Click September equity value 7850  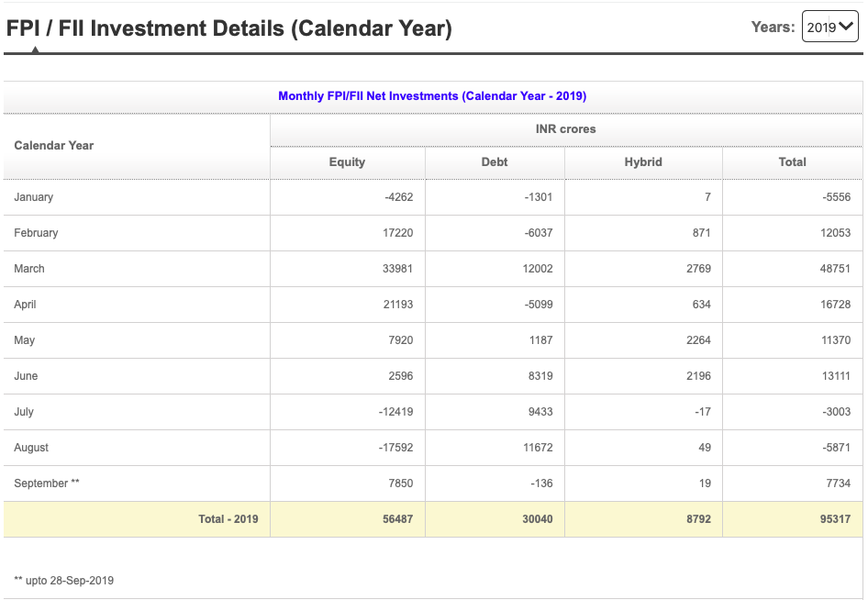pyautogui.click(x=401, y=483)
